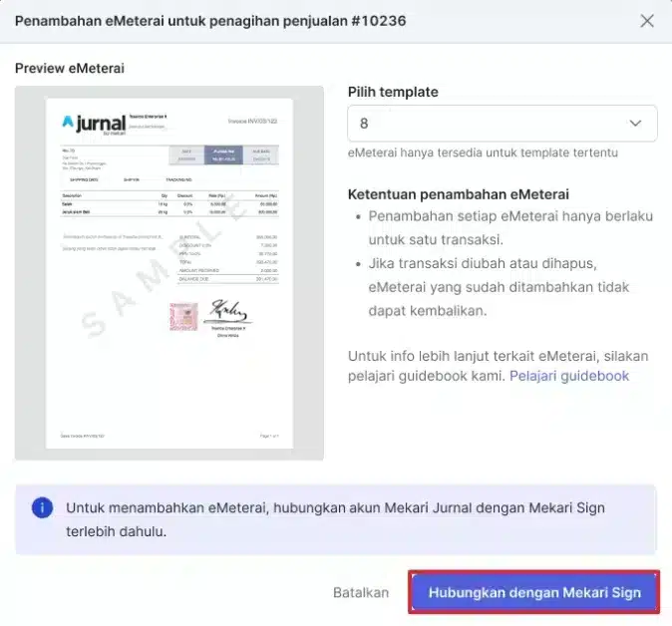Click the Batalkan button

tap(361, 592)
